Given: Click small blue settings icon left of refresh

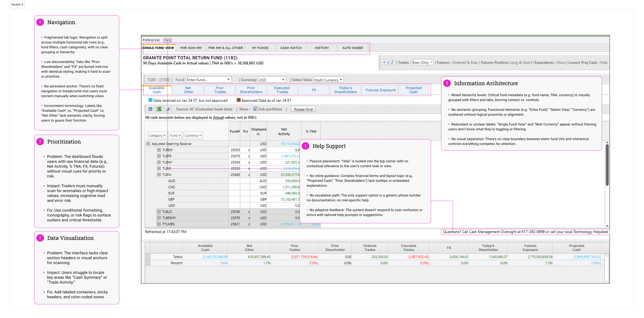Looking at the screenshot, I should point(384,62).
